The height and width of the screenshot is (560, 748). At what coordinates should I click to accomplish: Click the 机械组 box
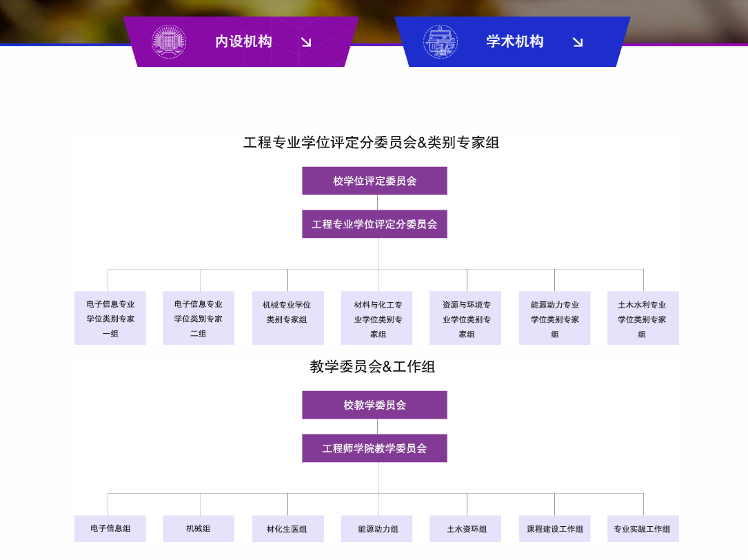point(199,528)
